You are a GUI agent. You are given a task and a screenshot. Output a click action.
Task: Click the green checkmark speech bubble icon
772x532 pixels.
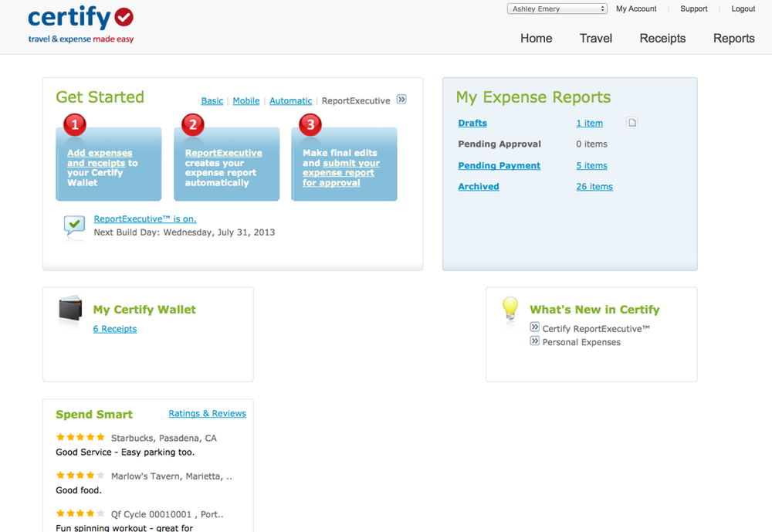pos(74,225)
